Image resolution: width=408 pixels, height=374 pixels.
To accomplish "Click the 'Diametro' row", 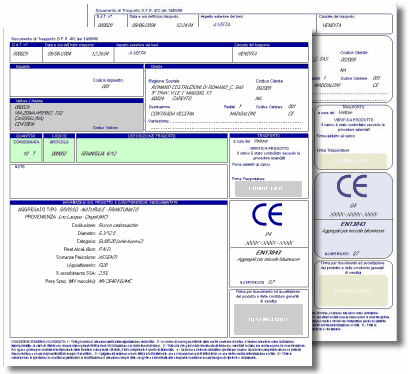I will point(97,233).
